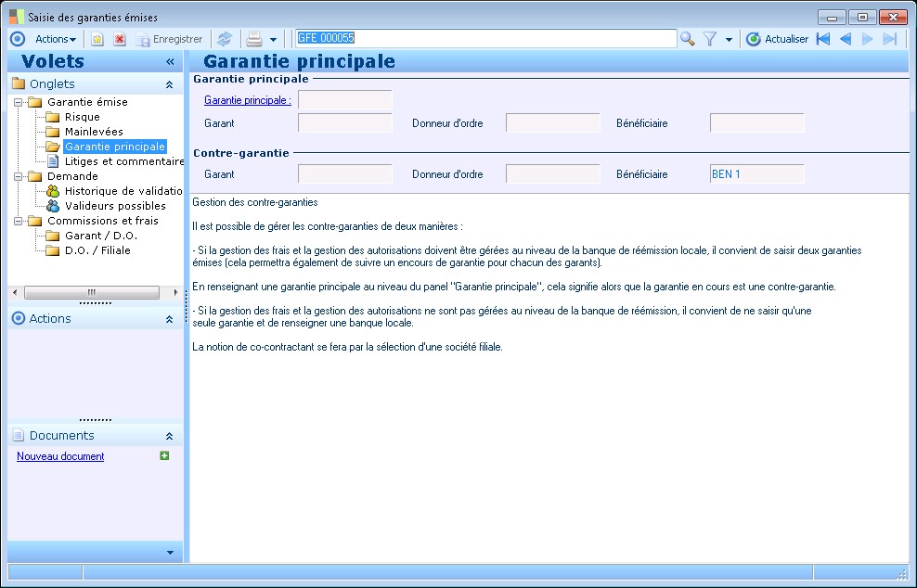Collapse the Onglets panel section
This screenshot has height=588, width=917.
coord(169,84)
